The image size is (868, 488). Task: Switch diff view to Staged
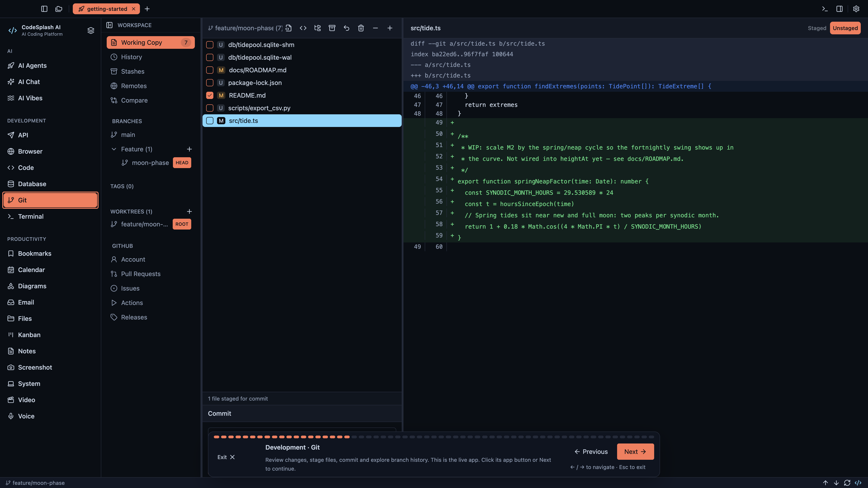(817, 28)
